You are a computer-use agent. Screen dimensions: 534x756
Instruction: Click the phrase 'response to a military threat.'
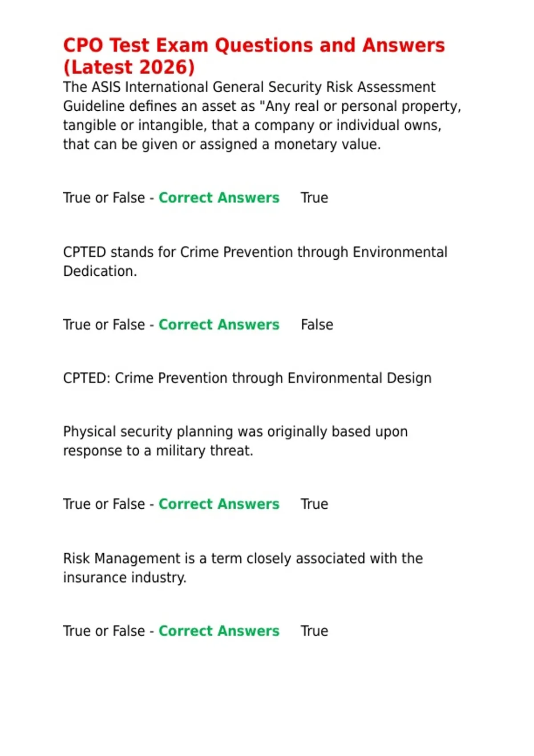tap(158, 451)
